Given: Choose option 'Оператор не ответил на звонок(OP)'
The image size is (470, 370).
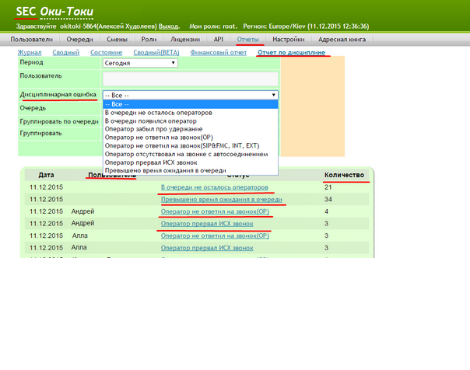Looking at the screenshot, I should (190, 137).
